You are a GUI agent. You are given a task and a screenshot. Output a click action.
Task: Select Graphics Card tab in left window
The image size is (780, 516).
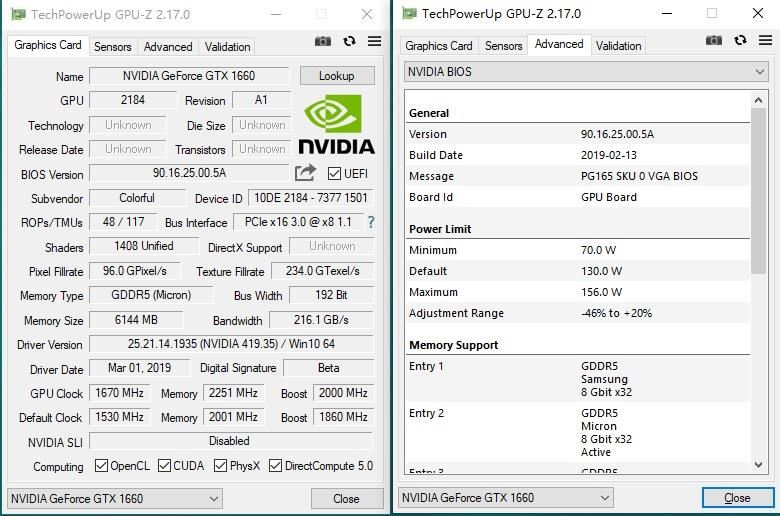click(x=48, y=45)
